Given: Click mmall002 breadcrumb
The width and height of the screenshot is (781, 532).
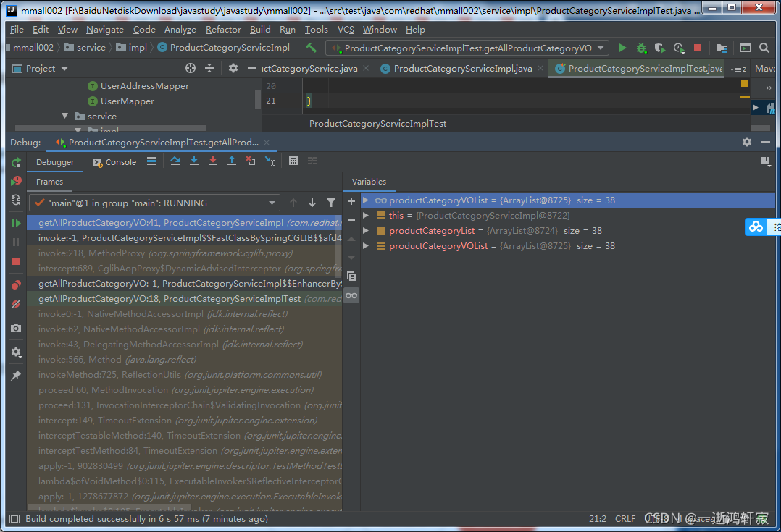Looking at the screenshot, I should coord(33,48).
